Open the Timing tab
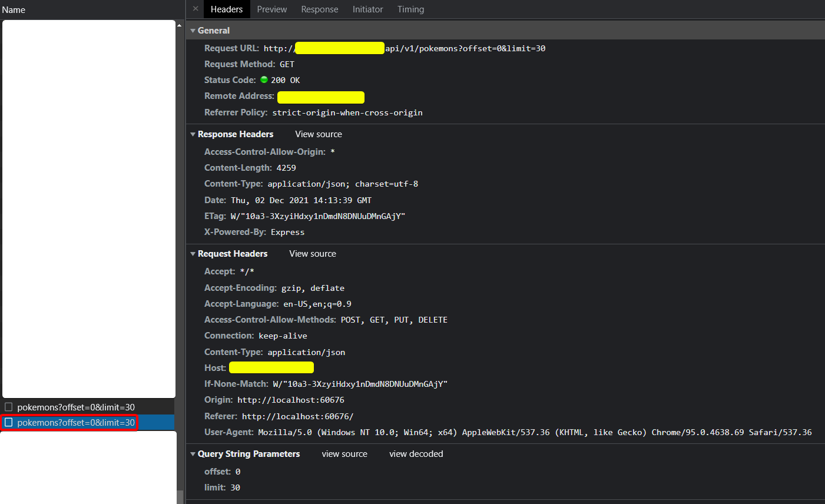Image resolution: width=825 pixels, height=504 pixels. point(410,9)
